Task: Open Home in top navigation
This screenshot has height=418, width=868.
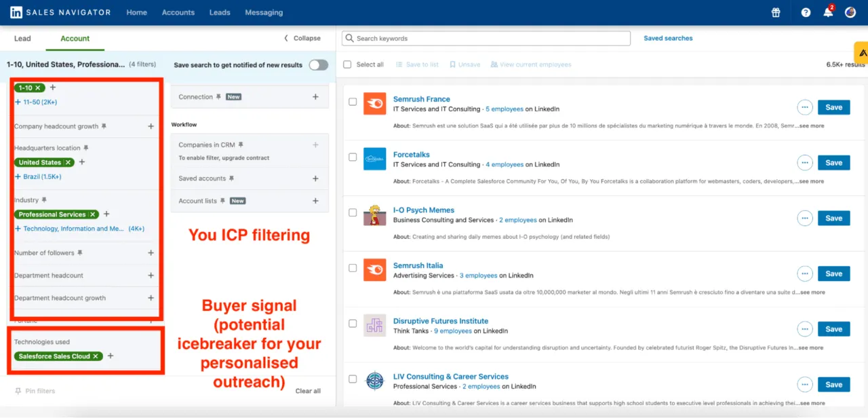Action: [x=136, y=12]
